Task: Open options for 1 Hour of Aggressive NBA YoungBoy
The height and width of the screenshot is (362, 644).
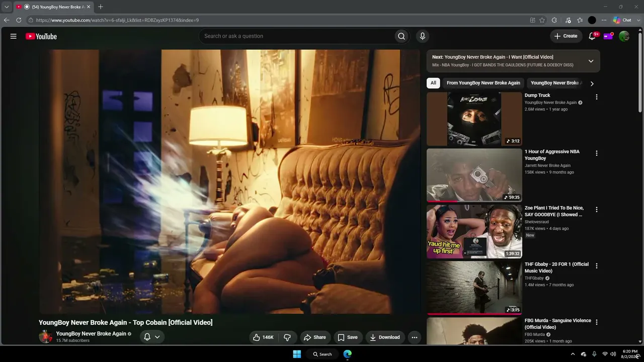Action: tap(597, 153)
